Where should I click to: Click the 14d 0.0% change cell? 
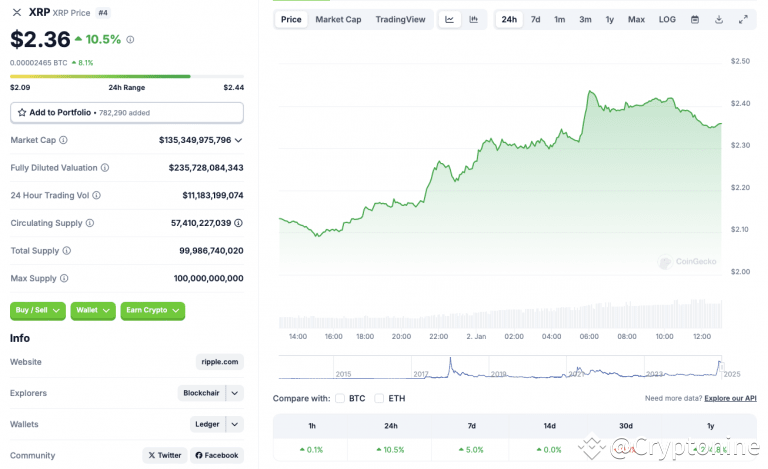tap(549, 450)
